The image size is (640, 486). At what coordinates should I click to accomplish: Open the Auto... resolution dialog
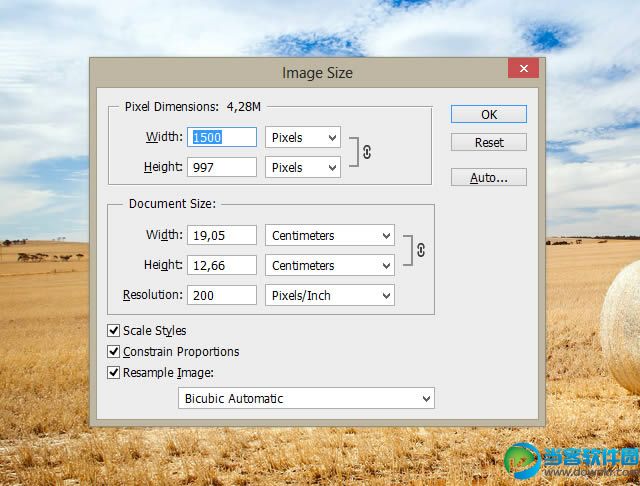[489, 178]
